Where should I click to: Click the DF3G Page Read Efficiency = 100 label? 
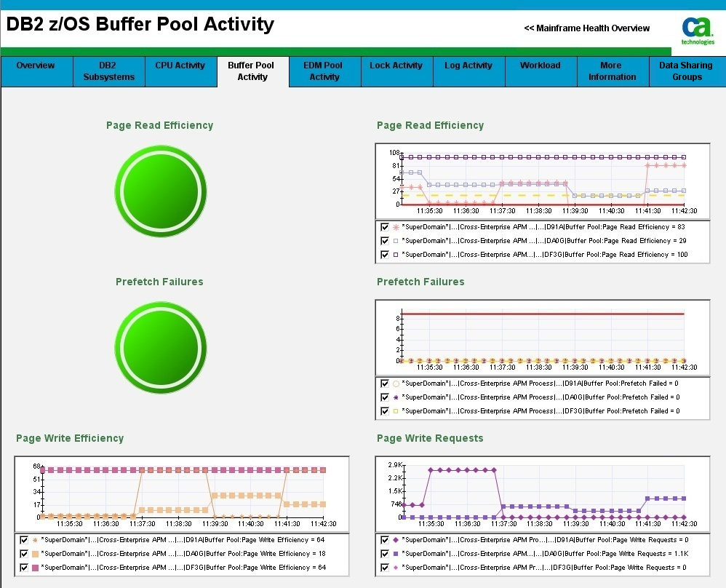[x=544, y=255]
